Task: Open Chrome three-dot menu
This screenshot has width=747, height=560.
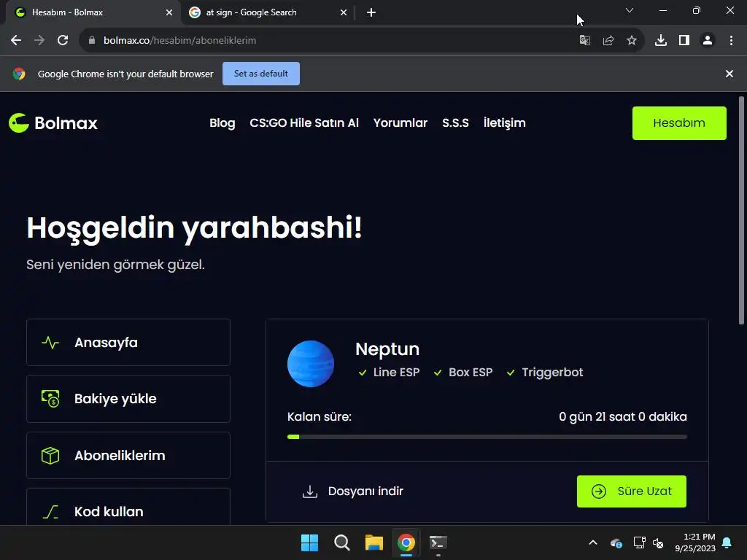Action: pos(731,41)
